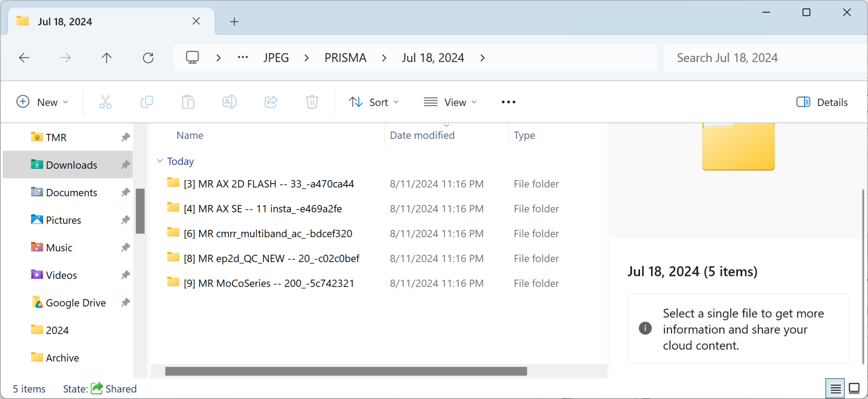Switch to large thumbnails view in status bar
Viewport: 868px width, 399px height.
pos(854,388)
